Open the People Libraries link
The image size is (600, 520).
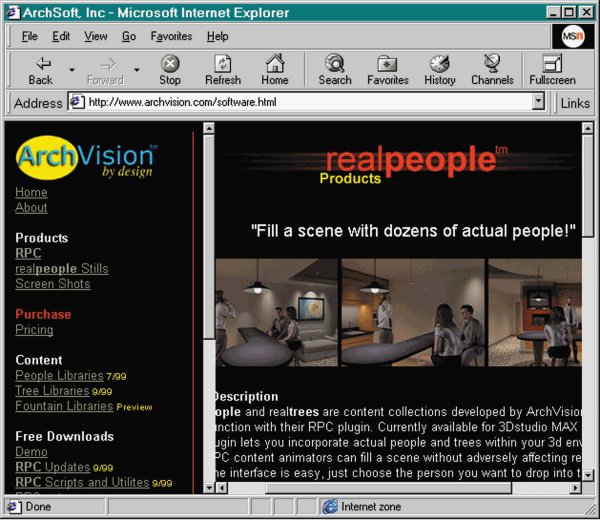59,376
